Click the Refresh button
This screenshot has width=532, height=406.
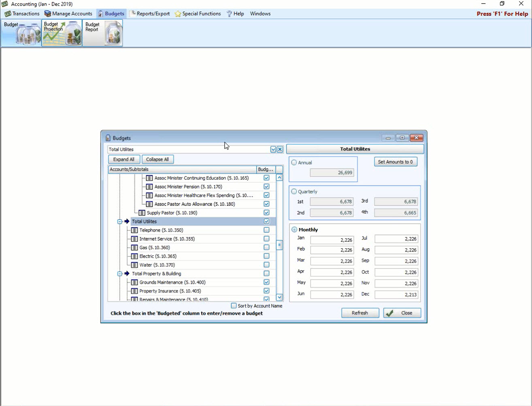(360, 313)
